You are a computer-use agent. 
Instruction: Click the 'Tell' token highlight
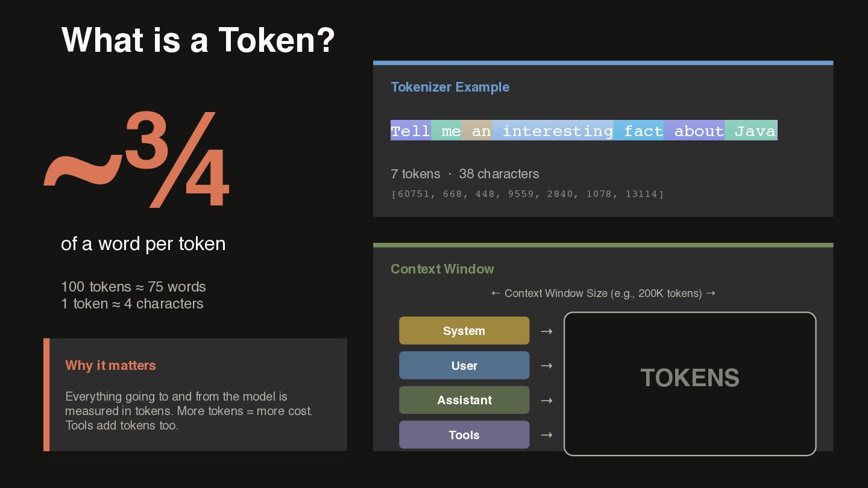[410, 131]
